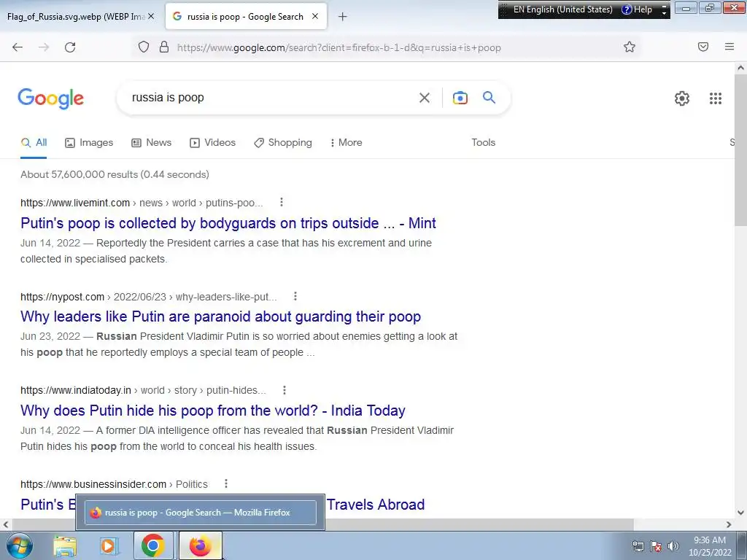This screenshot has width=747, height=560.
Task: Click the language bar Help button
Action: pyautogui.click(x=637, y=9)
